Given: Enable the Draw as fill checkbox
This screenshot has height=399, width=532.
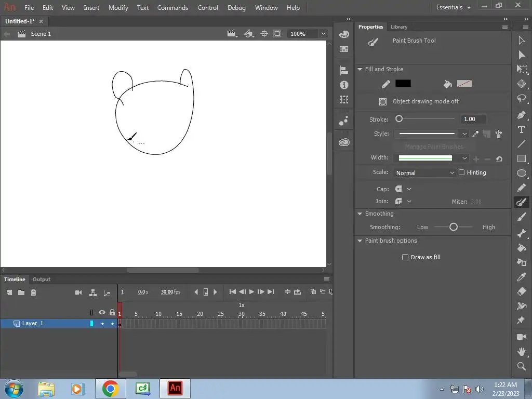Looking at the screenshot, I should point(405,257).
